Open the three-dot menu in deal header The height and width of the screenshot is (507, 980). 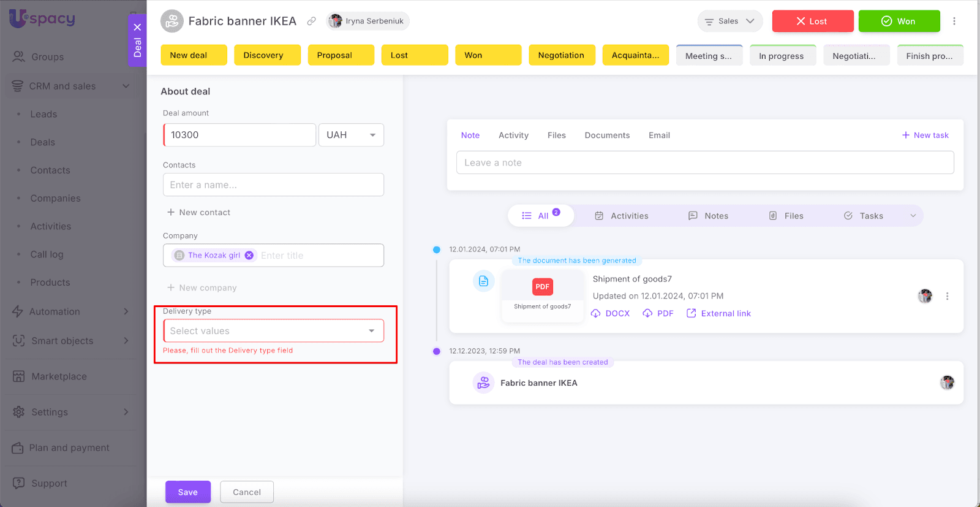click(x=954, y=21)
